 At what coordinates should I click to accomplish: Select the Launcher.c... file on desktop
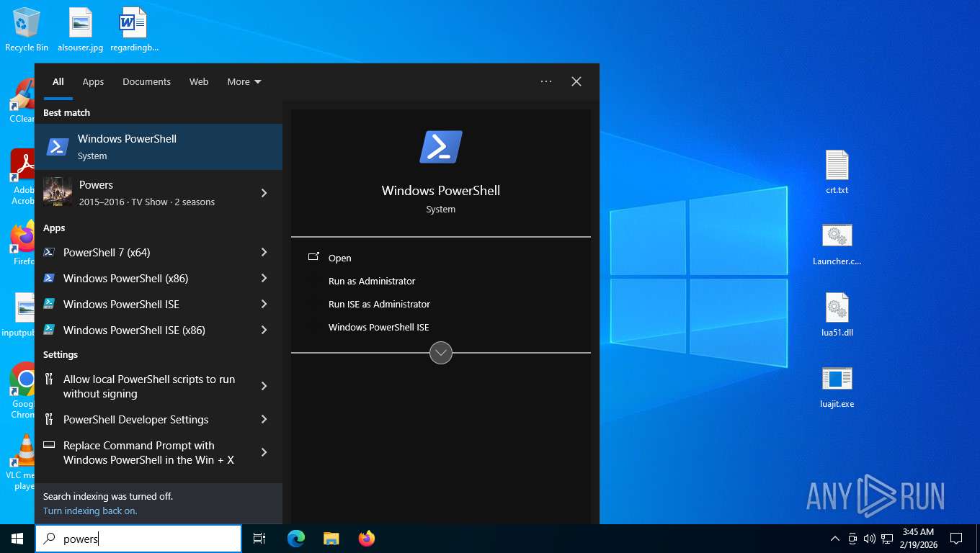(x=837, y=244)
